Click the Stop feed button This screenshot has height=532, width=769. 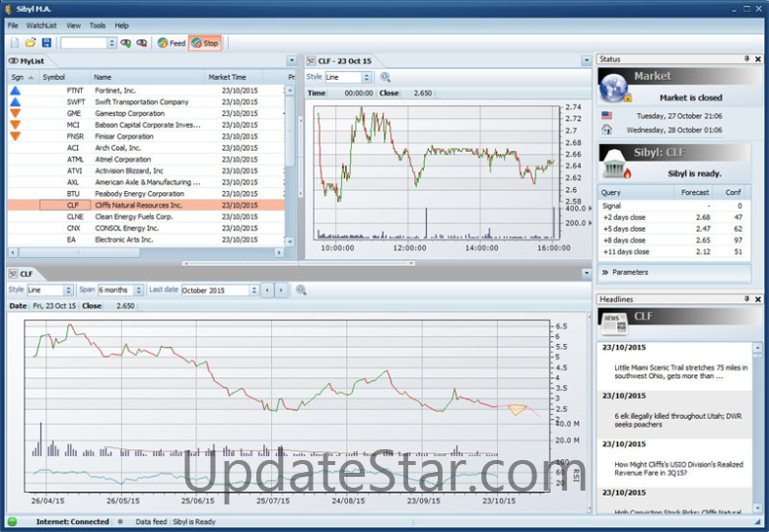(205, 43)
